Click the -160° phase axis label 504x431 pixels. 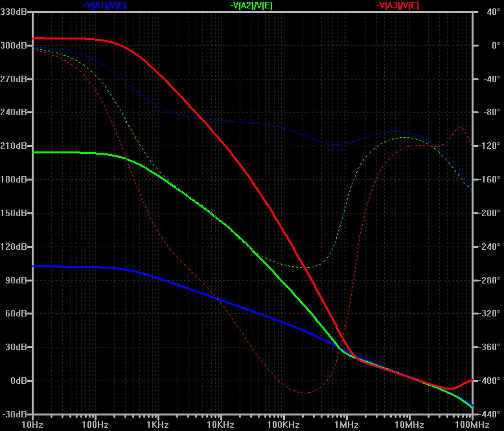point(490,179)
